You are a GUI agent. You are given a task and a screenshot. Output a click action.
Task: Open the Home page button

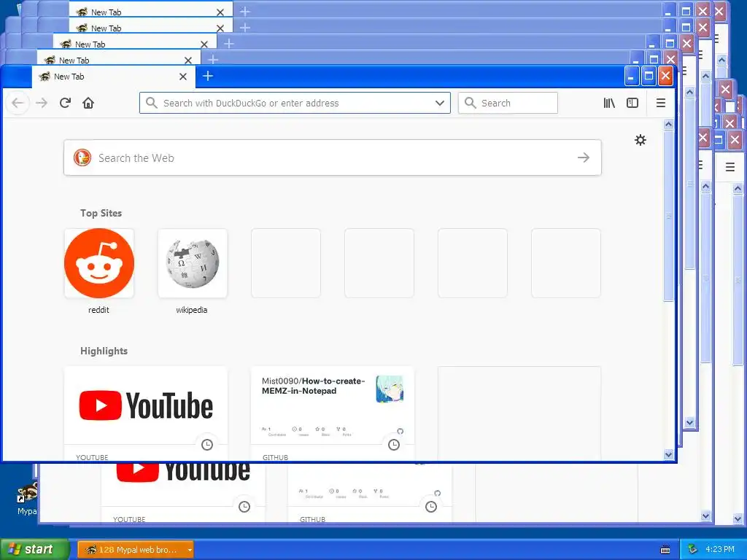tap(88, 103)
